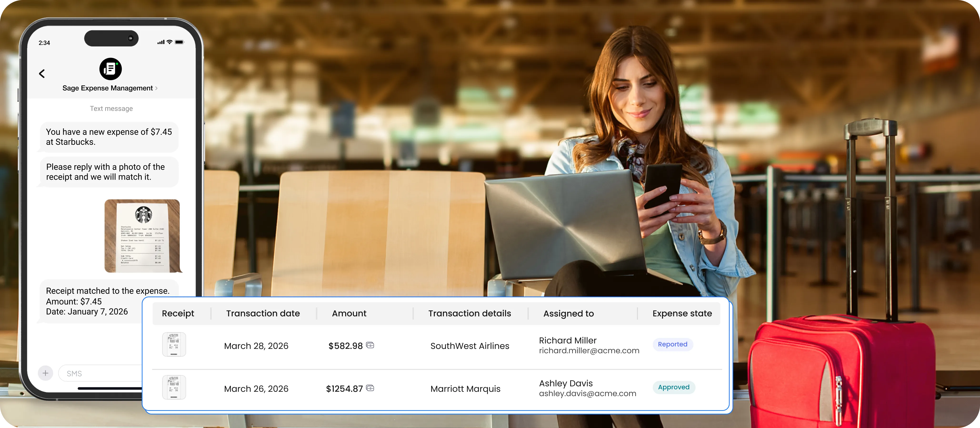
Task: Tap the plus attachment button
Action: coord(45,373)
